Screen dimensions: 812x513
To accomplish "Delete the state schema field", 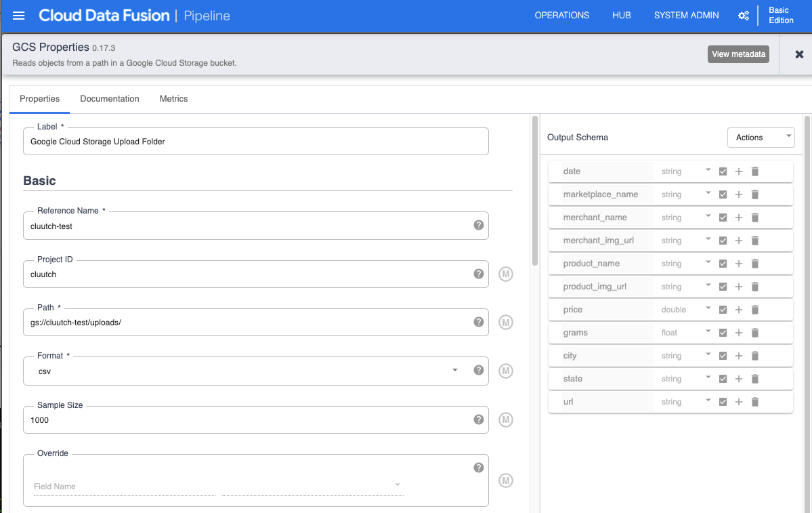I will point(755,379).
